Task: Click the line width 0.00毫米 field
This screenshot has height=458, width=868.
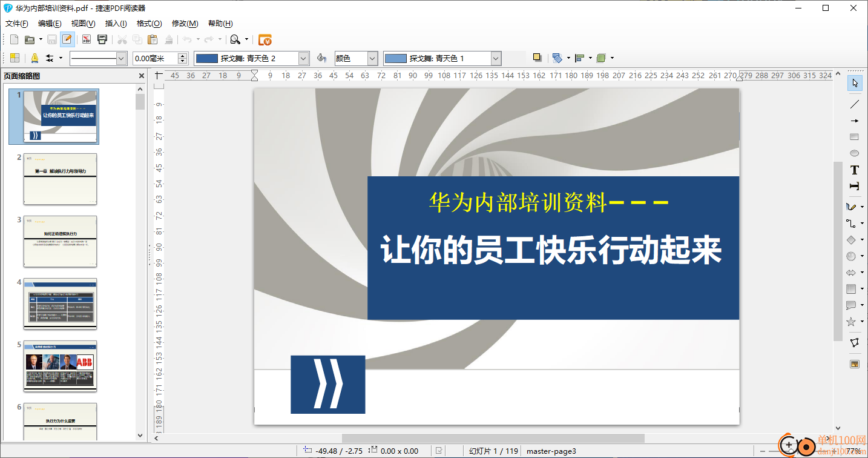Action: [x=155, y=58]
